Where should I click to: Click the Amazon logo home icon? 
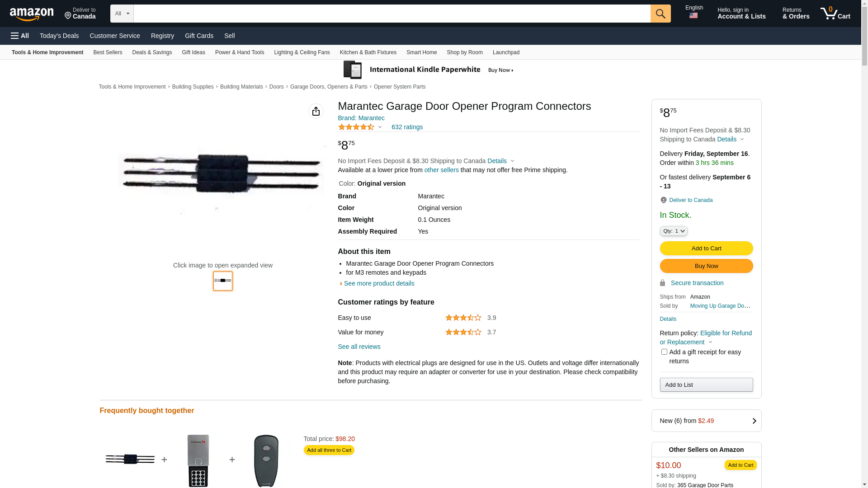(x=32, y=14)
